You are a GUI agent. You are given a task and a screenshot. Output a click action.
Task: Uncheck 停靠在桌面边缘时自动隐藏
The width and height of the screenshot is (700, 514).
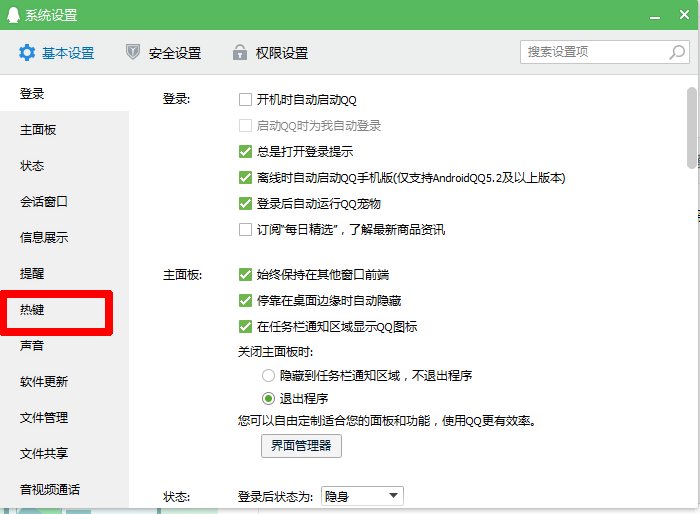[245, 301]
